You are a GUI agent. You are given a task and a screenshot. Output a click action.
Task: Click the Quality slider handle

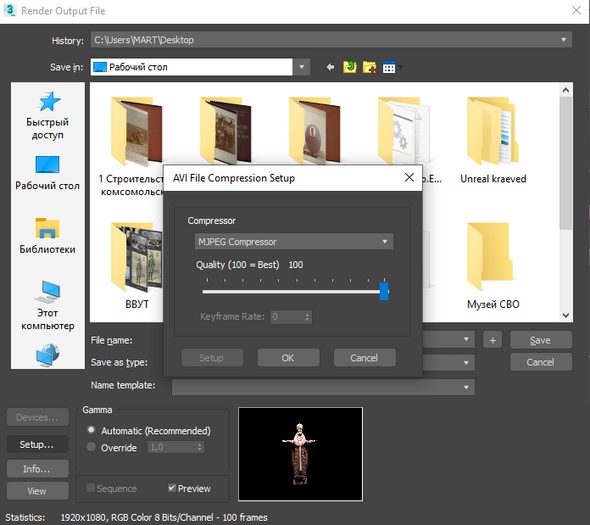384,291
